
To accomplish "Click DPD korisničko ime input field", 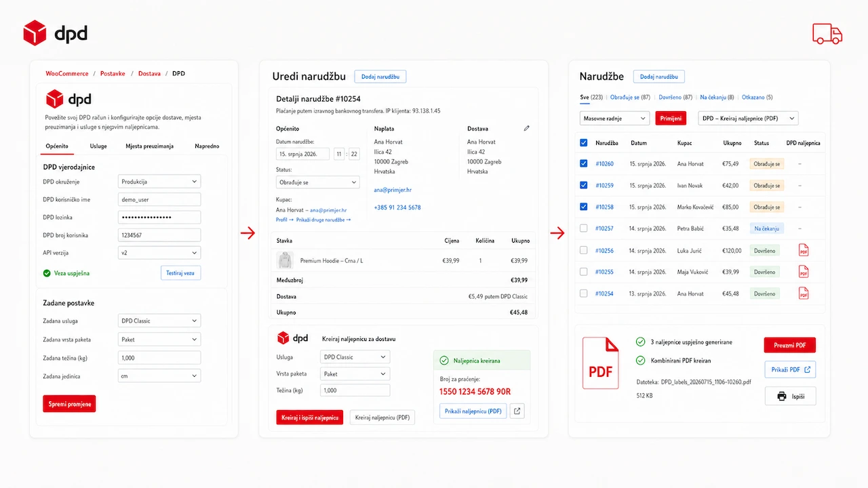I will [159, 199].
